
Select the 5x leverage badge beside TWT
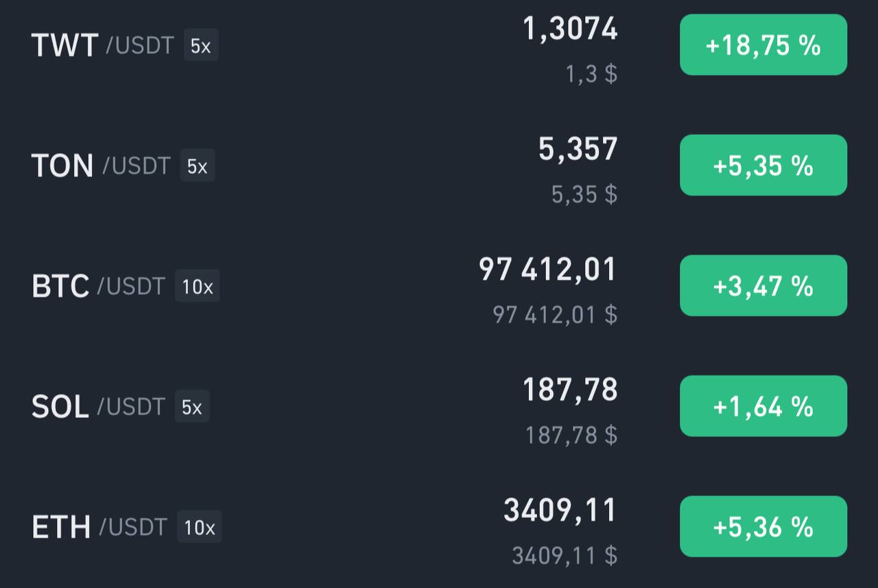pyautogui.click(x=201, y=46)
